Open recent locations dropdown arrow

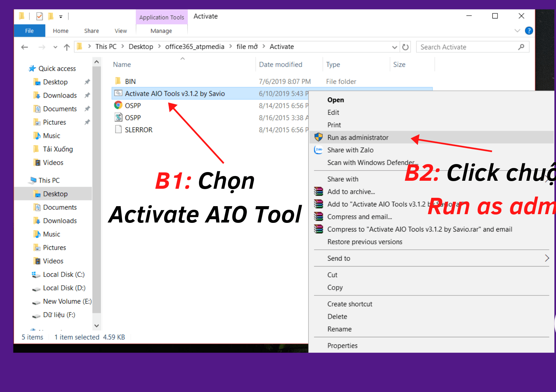pos(55,47)
